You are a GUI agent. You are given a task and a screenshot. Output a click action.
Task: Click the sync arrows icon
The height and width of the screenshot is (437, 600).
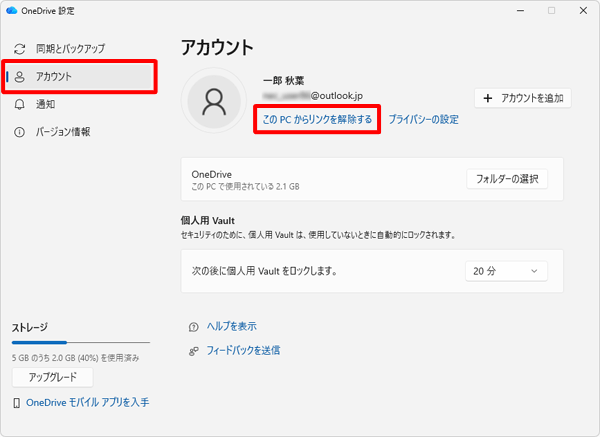pyautogui.click(x=20, y=49)
